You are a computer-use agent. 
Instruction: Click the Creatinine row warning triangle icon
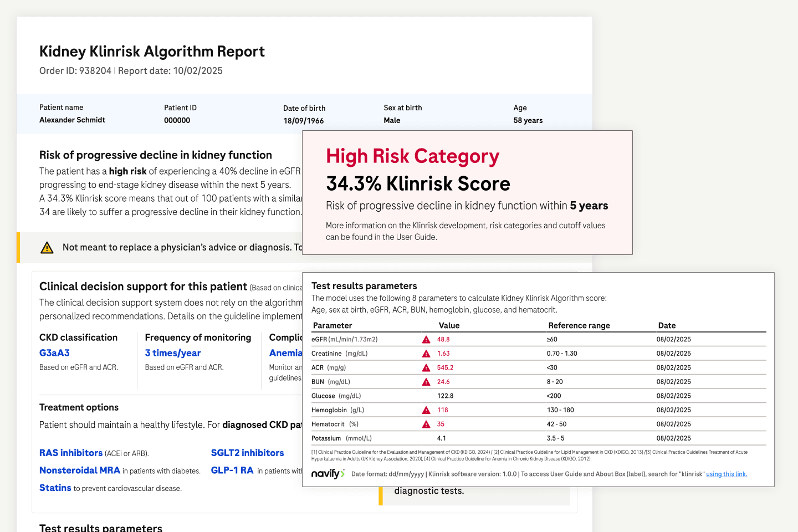[x=426, y=354]
